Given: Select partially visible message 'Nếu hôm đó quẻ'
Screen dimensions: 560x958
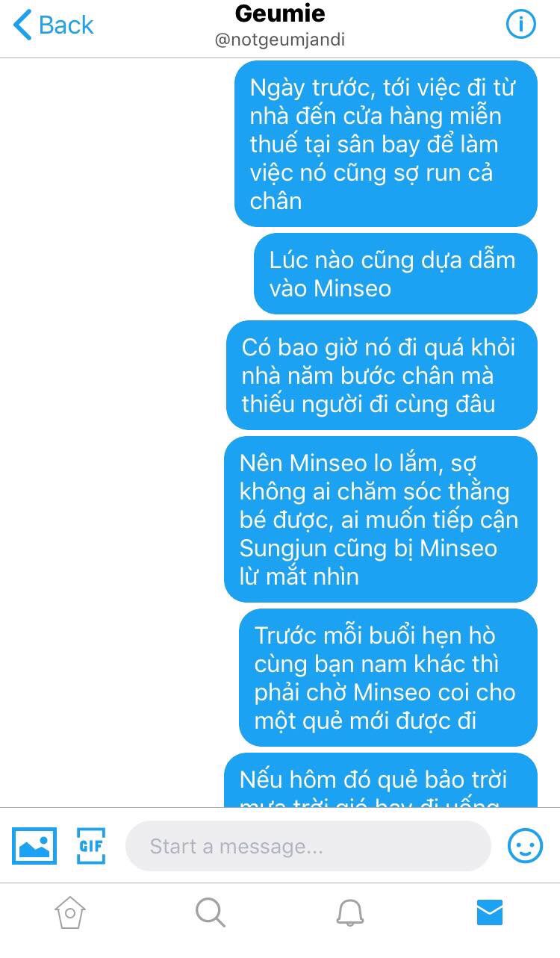Looking at the screenshot, I should point(381,780).
